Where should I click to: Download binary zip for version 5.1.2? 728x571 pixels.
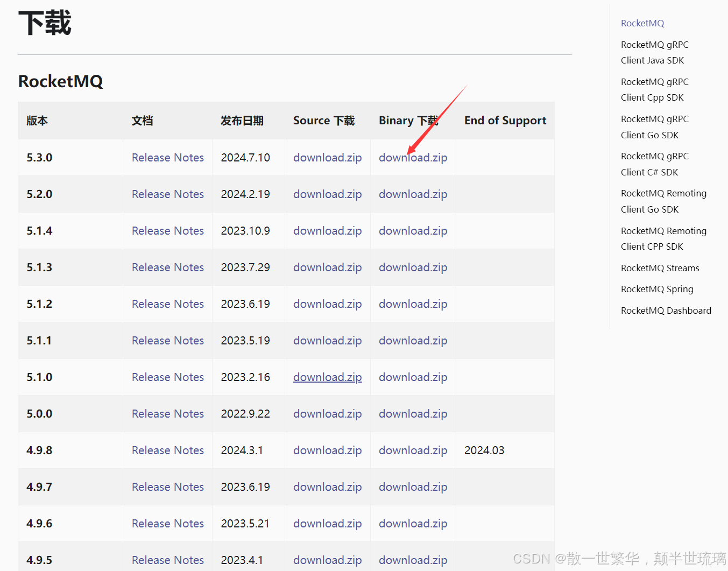click(x=413, y=304)
